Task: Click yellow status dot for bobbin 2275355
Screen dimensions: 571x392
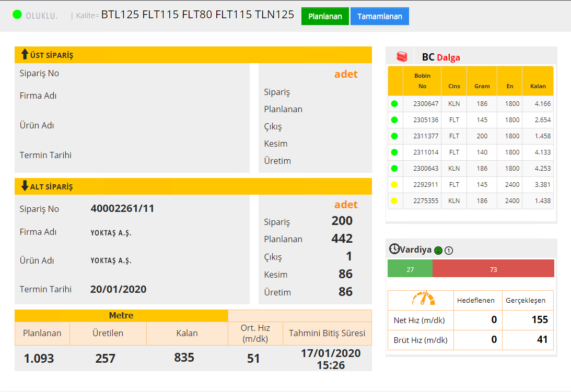Action: 394,201
